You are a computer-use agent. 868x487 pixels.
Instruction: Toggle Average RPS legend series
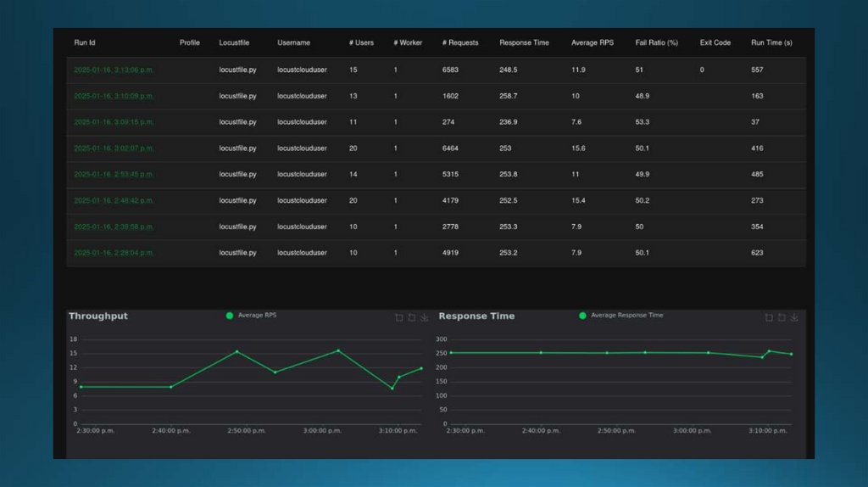coord(251,316)
